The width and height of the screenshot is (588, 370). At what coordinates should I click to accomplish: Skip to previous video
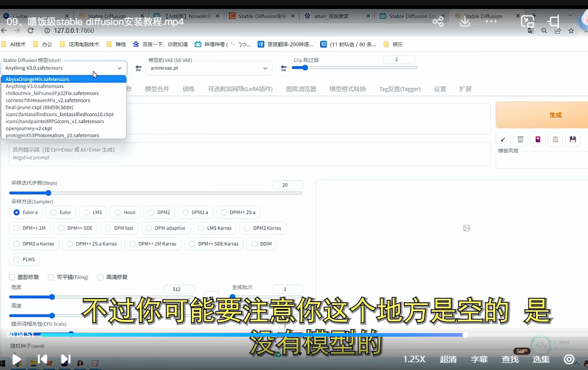pos(42,359)
